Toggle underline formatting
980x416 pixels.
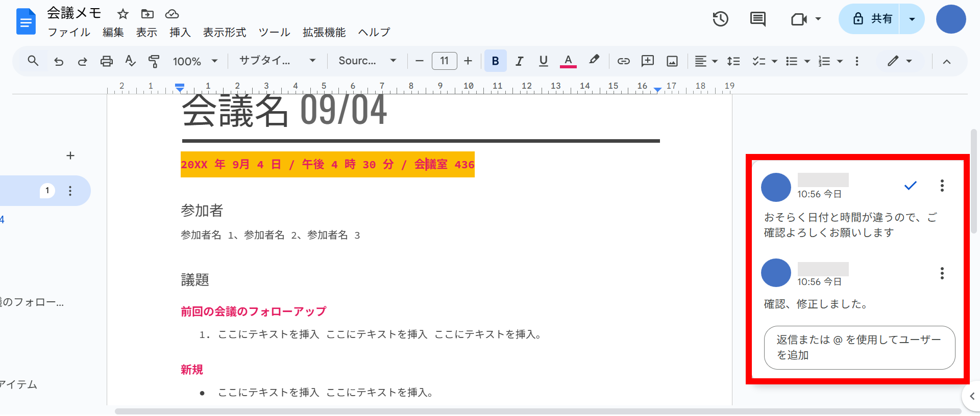tap(544, 61)
